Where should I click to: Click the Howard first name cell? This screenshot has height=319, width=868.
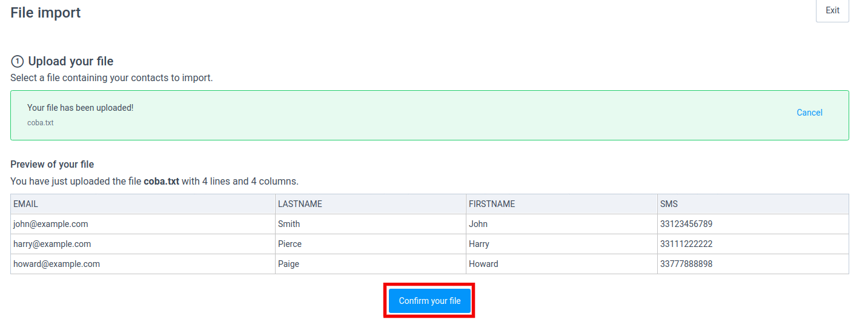click(483, 264)
